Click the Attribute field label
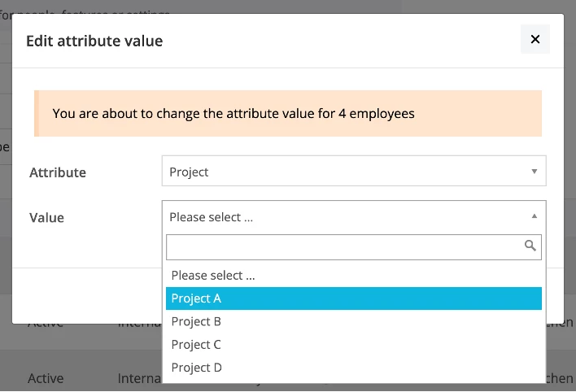576x392 pixels. click(x=58, y=172)
